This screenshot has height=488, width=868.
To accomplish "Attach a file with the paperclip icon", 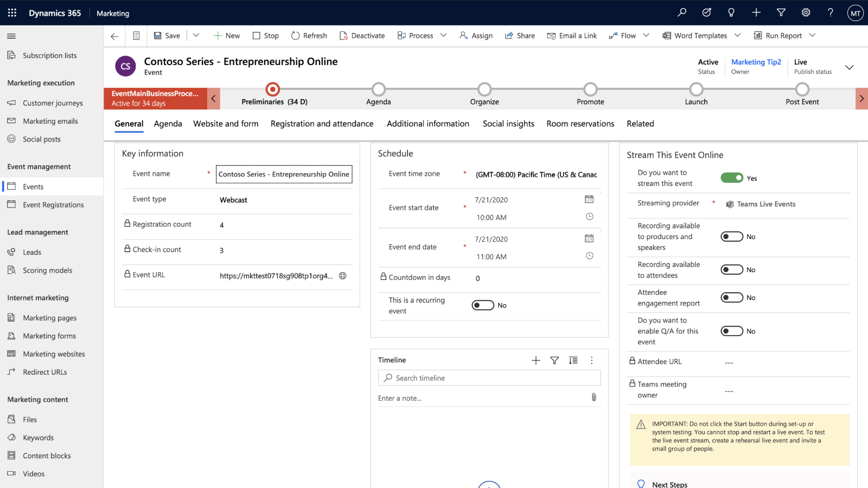I will pyautogui.click(x=594, y=397).
